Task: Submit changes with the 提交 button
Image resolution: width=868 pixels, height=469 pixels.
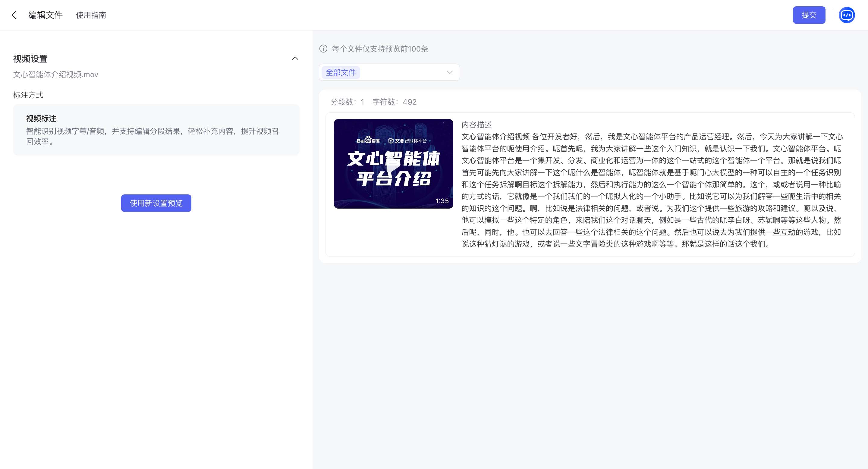Action: pos(809,15)
